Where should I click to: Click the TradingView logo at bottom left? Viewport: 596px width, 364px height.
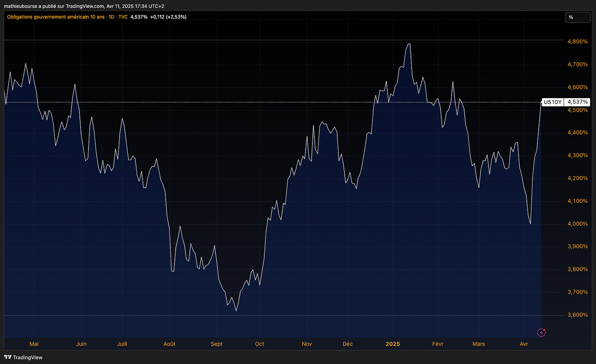pyautogui.click(x=24, y=357)
